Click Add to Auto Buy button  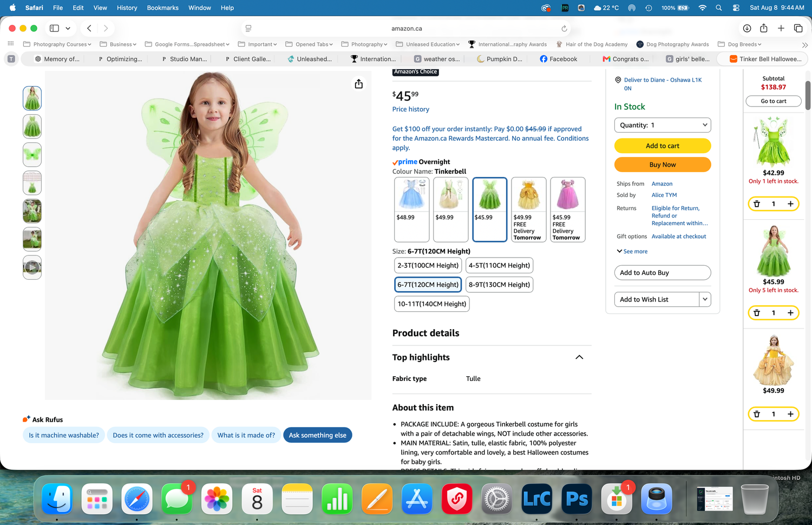pos(663,273)
